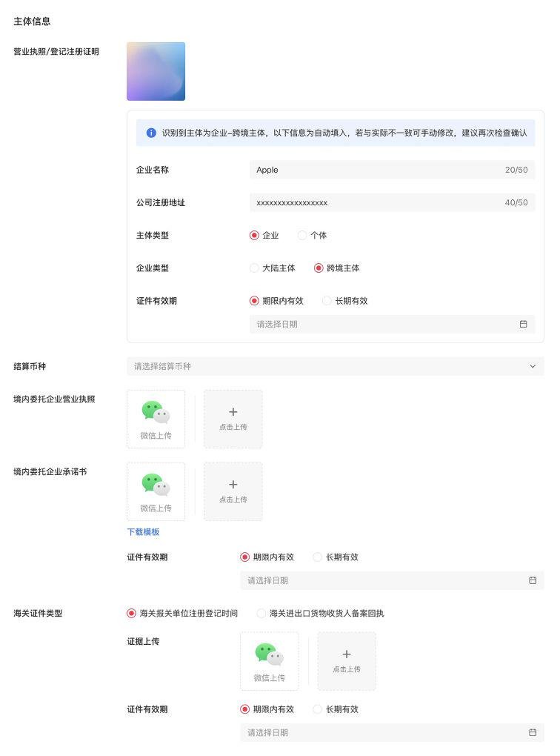Click the blue info icon in the notice banner
The width and height of the screenshot is (560, 756).
coord(151,133)
